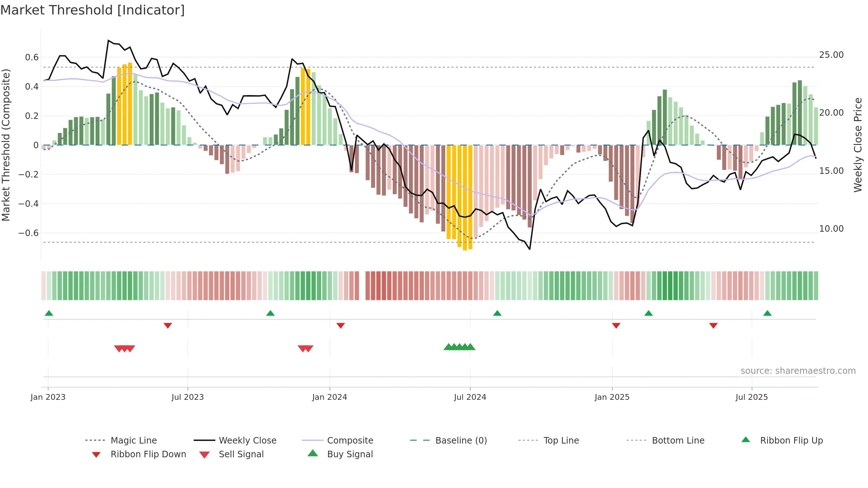Toggle the Bottom Line legend entry
Screen dimensions: 868x488
click(665, 440)
